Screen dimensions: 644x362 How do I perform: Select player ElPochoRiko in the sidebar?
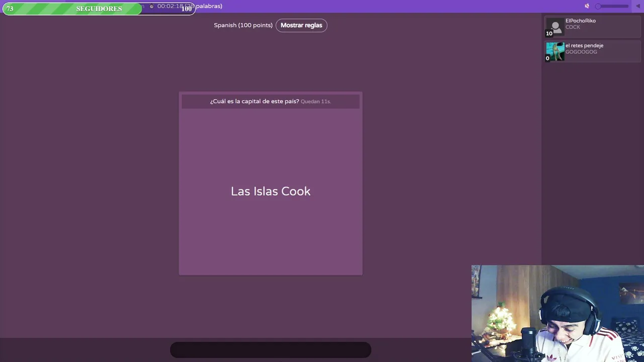coord(592,27)
